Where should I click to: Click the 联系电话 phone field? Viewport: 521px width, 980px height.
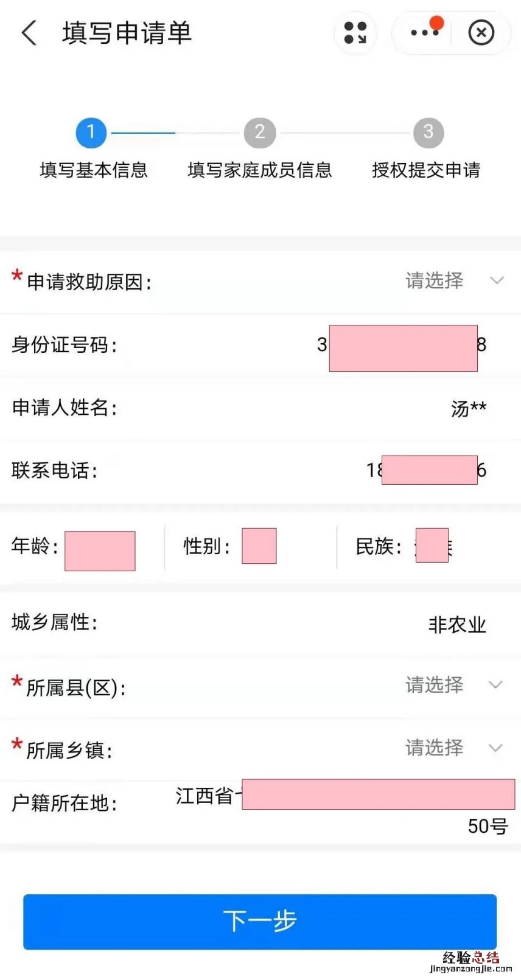coord(426,470)
